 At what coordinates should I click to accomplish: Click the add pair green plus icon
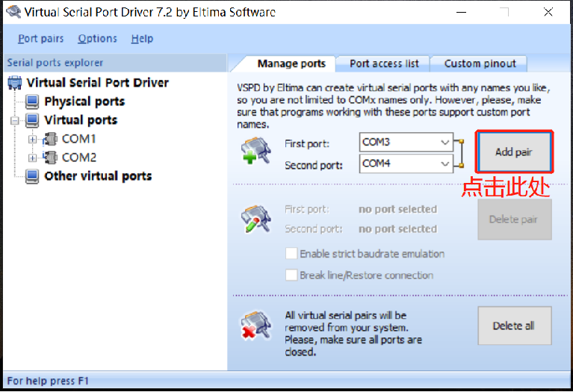click(x=251, y=152)
